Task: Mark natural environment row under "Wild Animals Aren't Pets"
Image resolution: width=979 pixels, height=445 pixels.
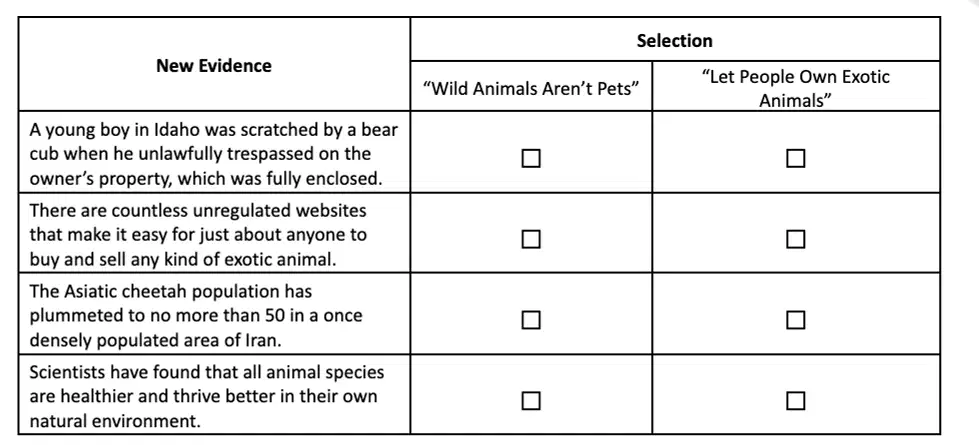Action: tap(531, 401)
